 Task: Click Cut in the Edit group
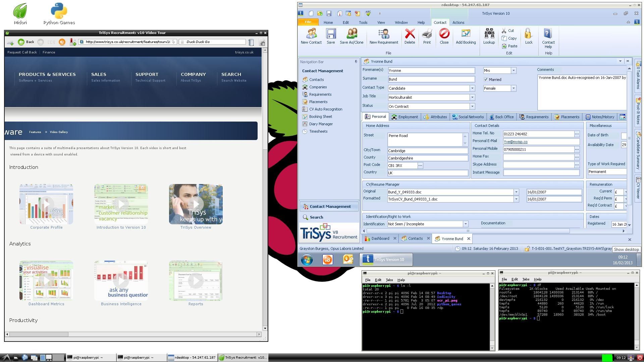click(x=508, y=31)
